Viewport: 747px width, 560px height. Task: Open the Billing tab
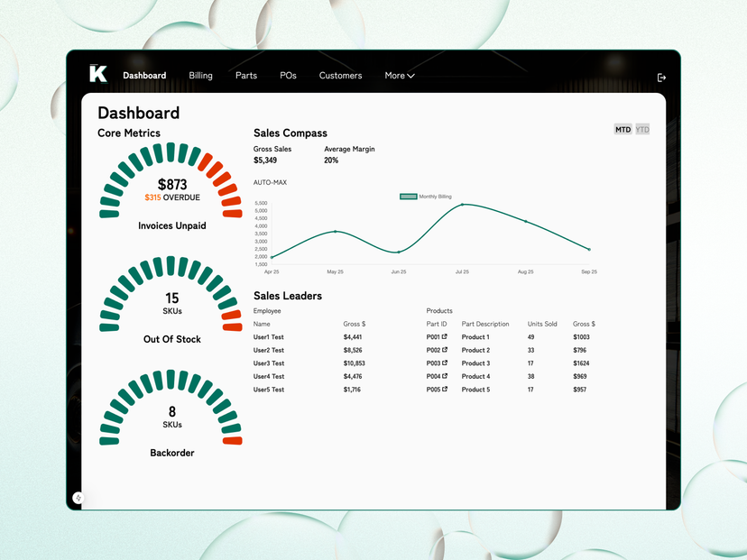[200, 76]
